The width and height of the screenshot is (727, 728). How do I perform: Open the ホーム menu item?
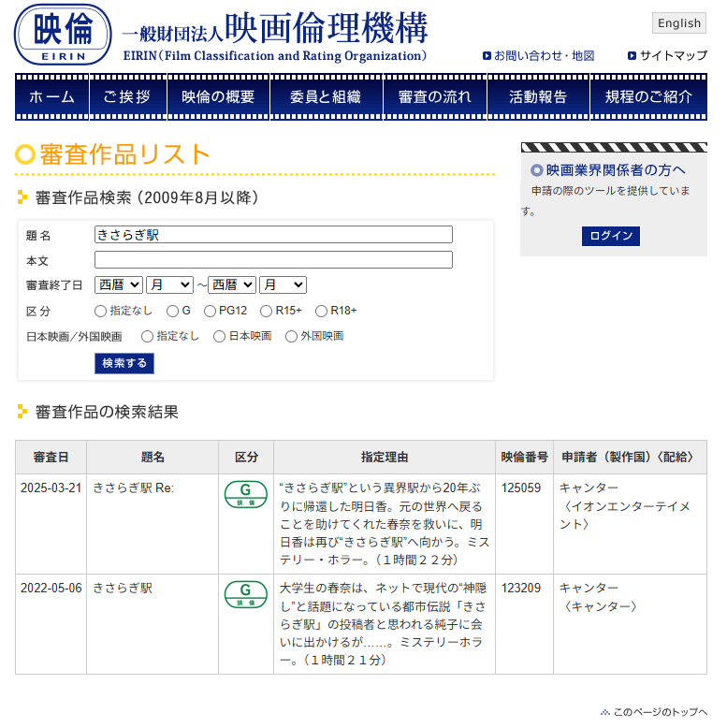coord(52,96)
